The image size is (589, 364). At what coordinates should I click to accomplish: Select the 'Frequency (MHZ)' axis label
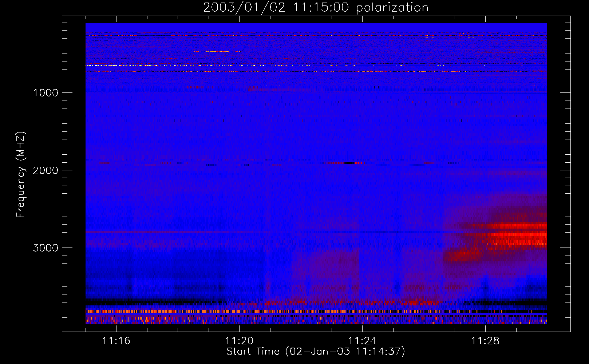21,175
